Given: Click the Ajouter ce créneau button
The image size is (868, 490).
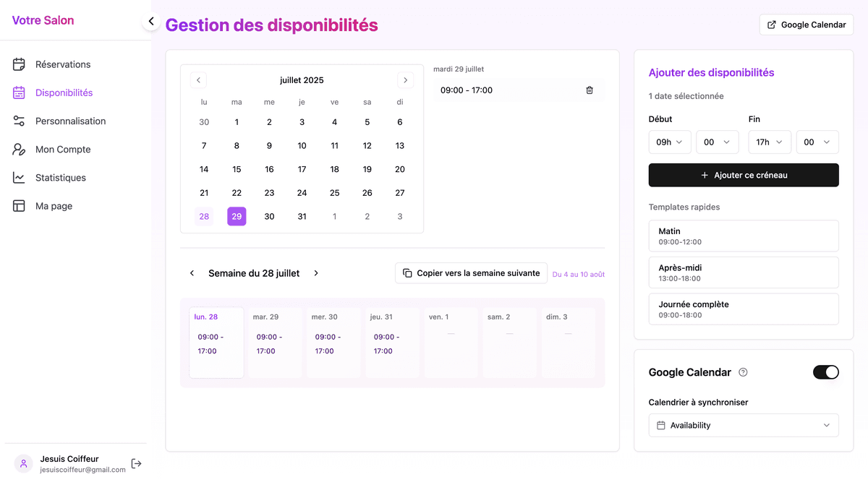Looking at the screenshot, I should [x=744, y=176].
